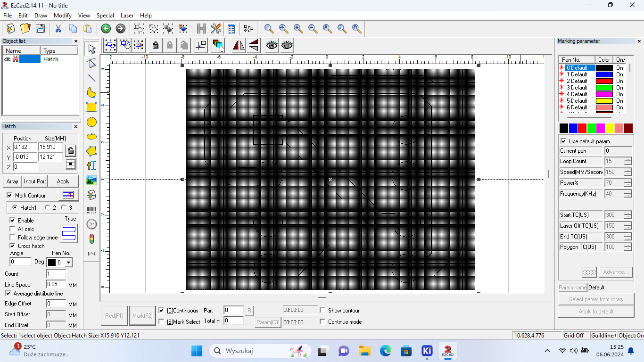Select the Node edit tool
Viewport: 644px width, 362px height.
point(91,63)
